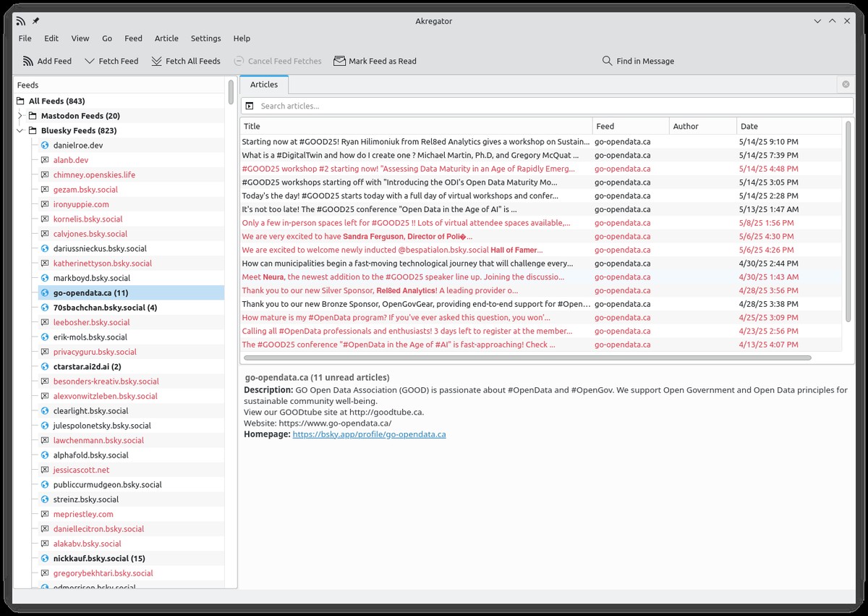
Task: Click the close icon at the tab bar's right
Action: (845, 84)
